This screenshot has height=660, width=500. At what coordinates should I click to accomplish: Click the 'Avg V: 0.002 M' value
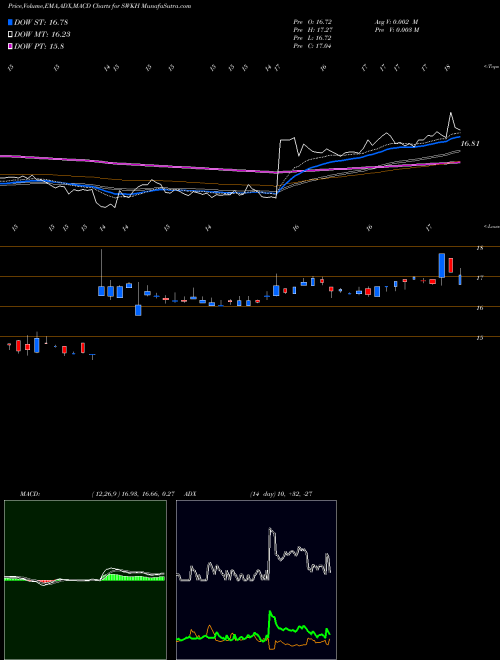(396, 21)
